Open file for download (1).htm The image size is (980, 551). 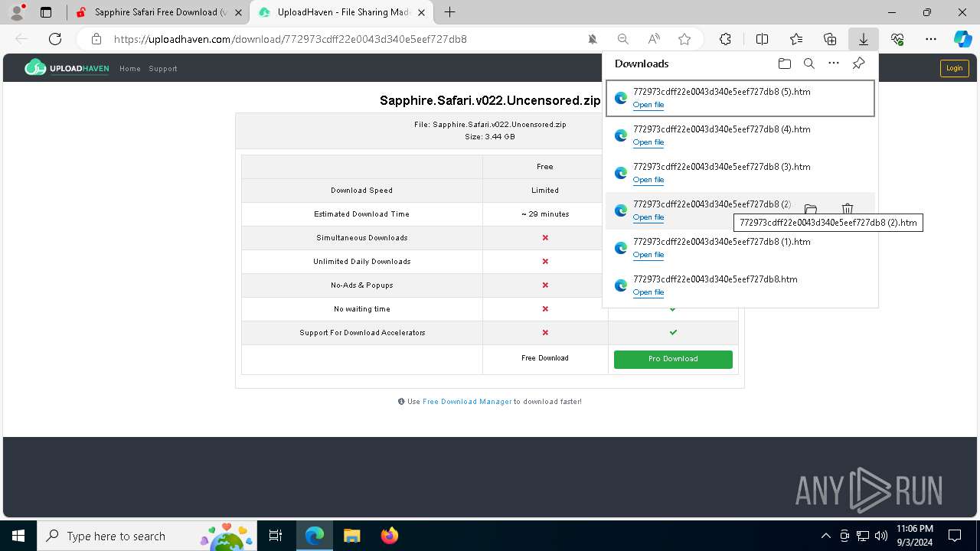tap(648, 255)
